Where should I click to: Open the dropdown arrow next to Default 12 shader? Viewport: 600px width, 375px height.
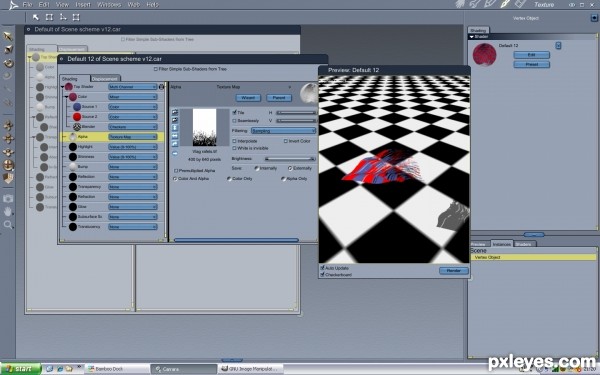(x=558, y=46)
